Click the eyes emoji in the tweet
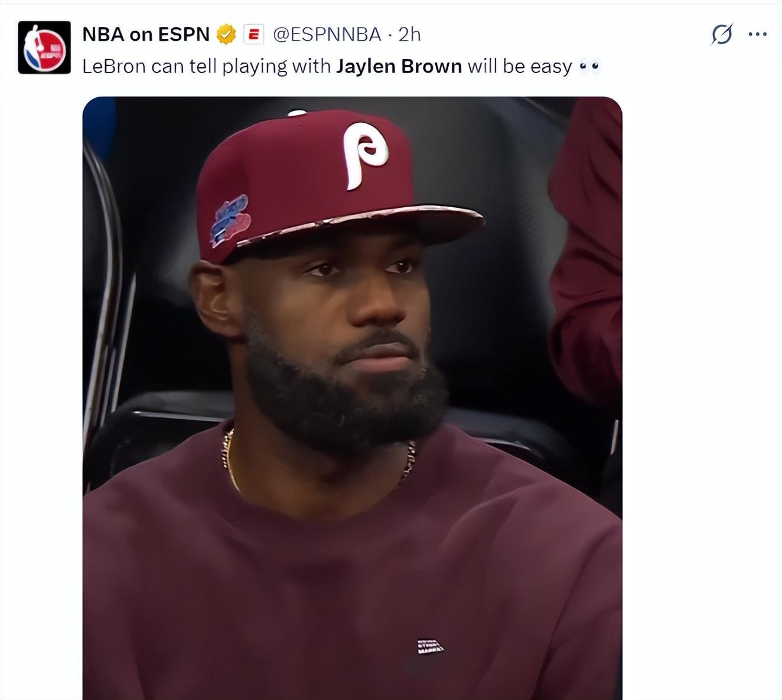Screen dimensions: 782x700 589,66
